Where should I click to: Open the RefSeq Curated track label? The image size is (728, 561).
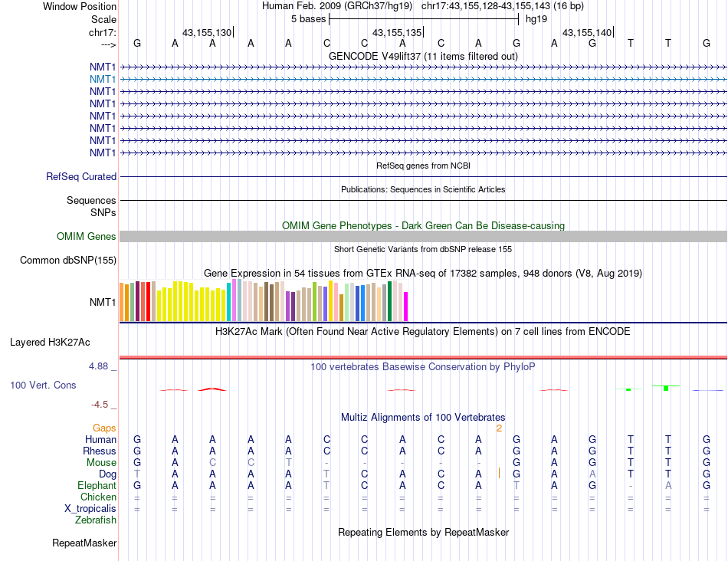[81, 176]
